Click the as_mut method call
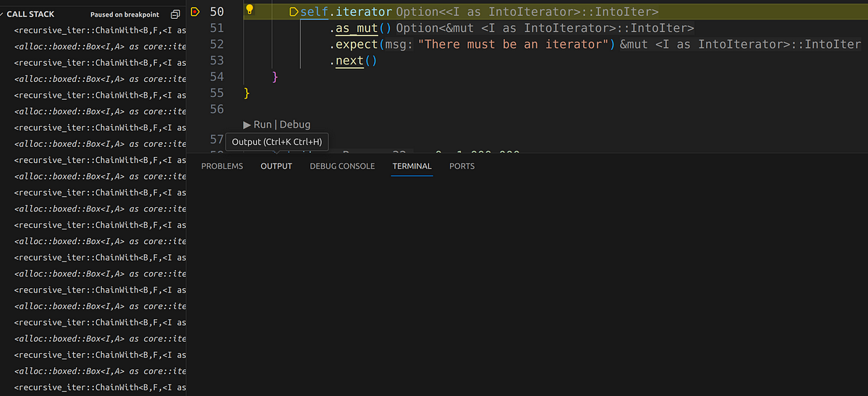Image resolution: width=868 pixels, height=396 pixels. tap(357, 28)
